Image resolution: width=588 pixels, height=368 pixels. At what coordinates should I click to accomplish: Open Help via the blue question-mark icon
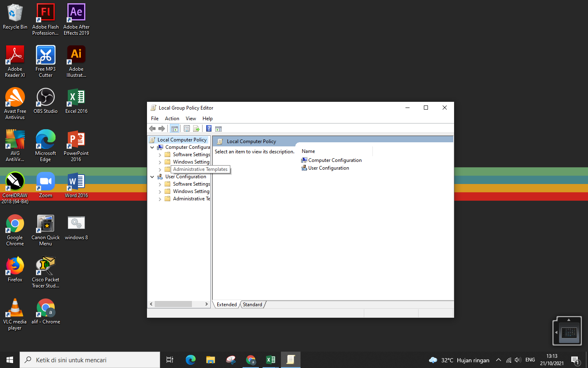point(209,129)
